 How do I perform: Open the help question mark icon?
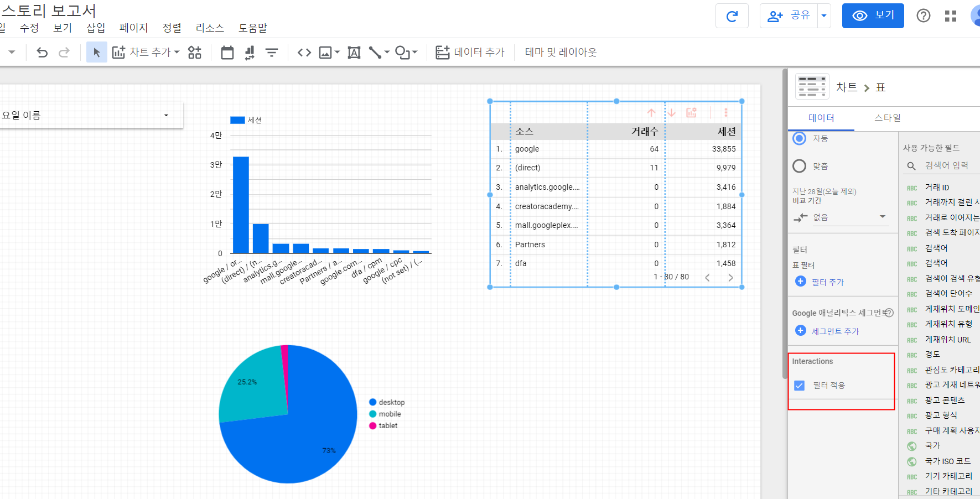coord(924,16)
